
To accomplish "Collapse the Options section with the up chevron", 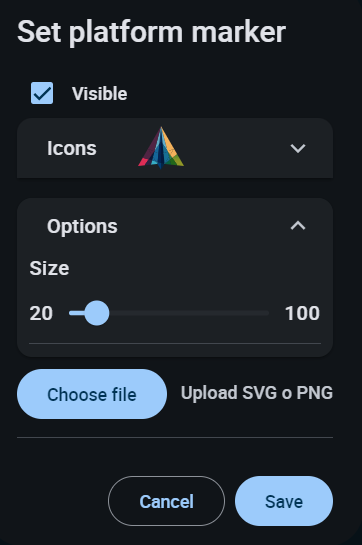I will (x=298, y=226).
